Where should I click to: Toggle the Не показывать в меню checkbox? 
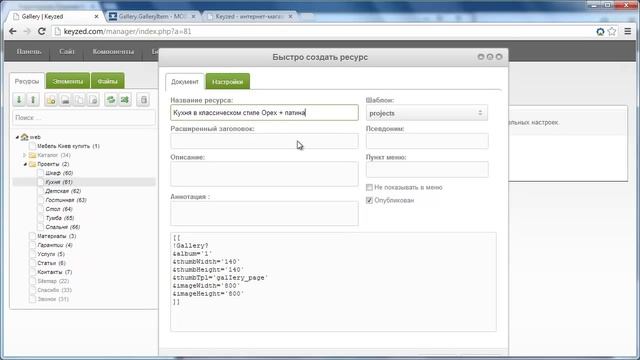pyautogui.click(x=369, y=187)
